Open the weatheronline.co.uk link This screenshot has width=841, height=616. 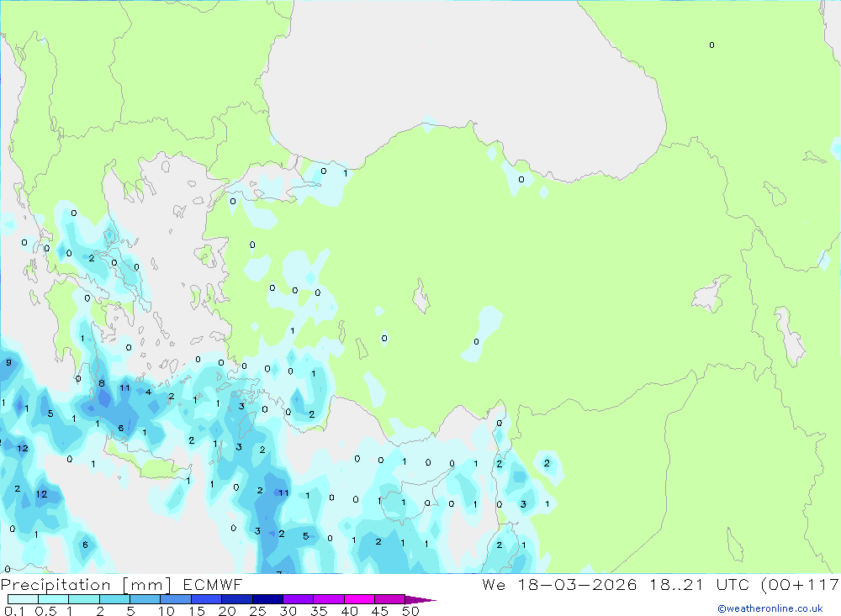[x=770, y=608]
